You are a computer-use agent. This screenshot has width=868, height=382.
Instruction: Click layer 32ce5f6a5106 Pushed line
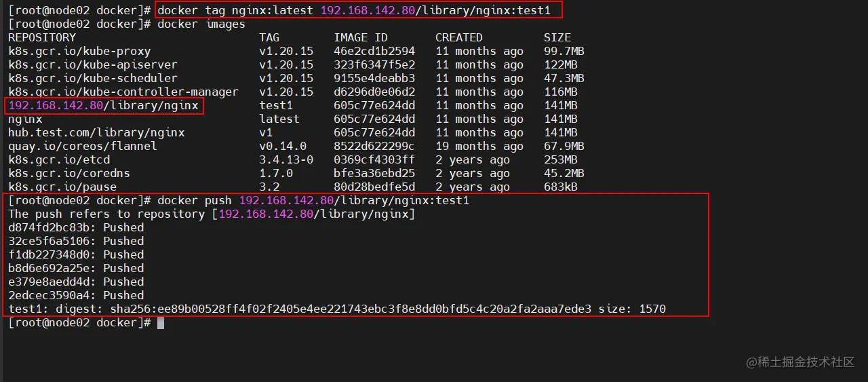click(x=76, y=241)
